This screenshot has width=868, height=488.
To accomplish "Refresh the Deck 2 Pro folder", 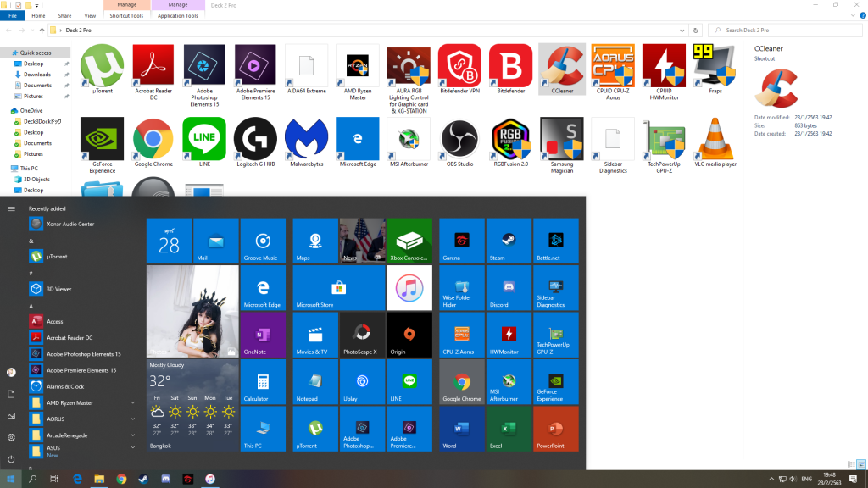I will tap(696, 30).
